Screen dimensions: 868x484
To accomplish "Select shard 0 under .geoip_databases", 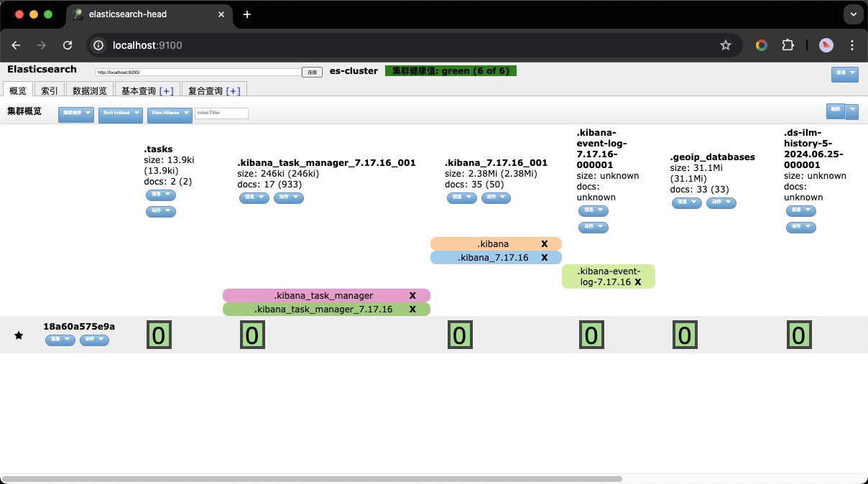I will pyautogui.click(x=685, y=335).
